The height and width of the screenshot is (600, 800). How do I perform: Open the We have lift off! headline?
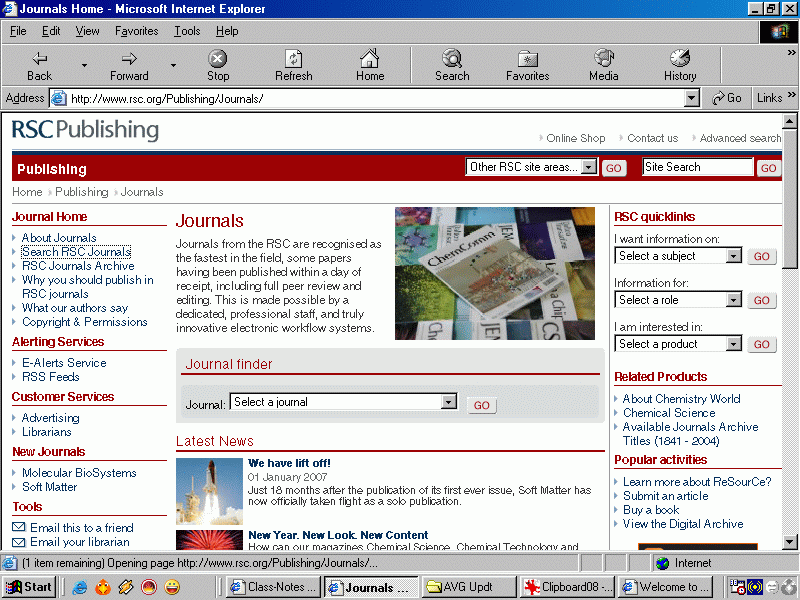[289, 463]
